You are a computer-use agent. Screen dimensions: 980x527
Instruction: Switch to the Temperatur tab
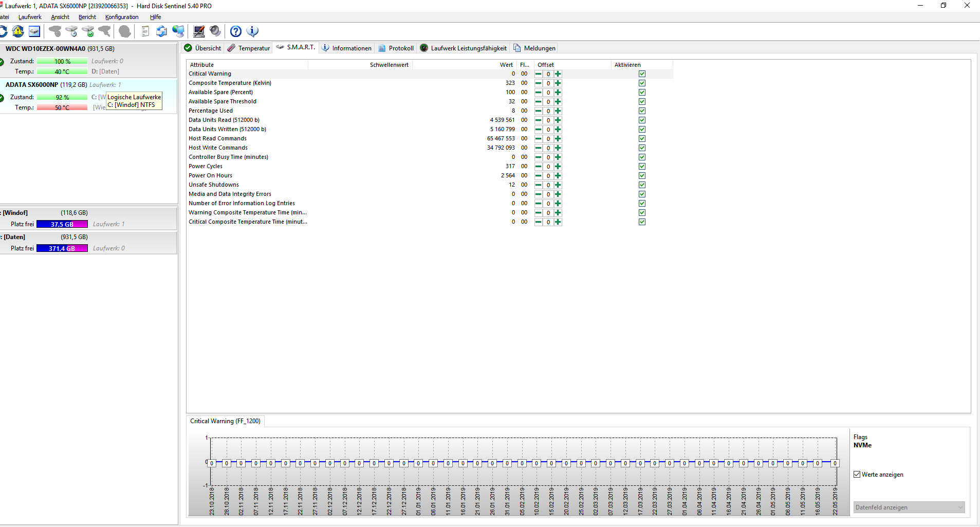[x=249, y=48]
